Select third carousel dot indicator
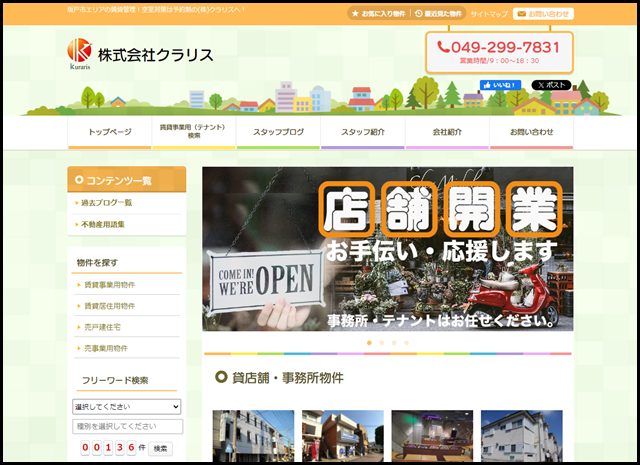Viewport: 640px width, 465px height. pos(394,343)
